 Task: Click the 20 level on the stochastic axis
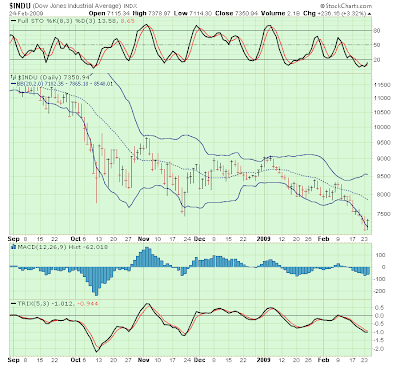tap(377, 60)
